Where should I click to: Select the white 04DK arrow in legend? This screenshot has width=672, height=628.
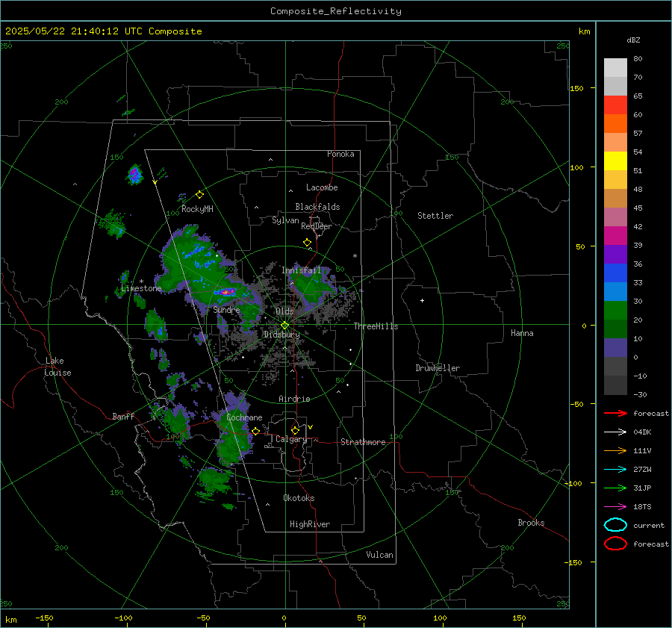click(x=615, y=432)
